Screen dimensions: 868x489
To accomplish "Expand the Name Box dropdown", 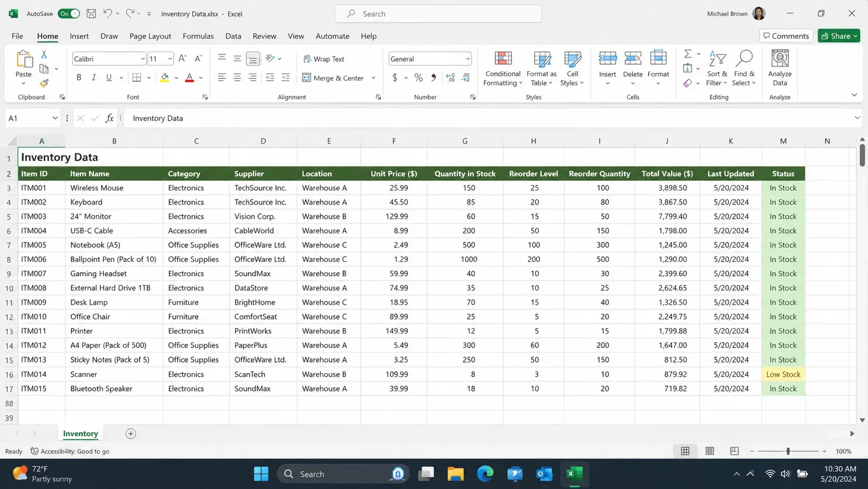I will (55, 118).
